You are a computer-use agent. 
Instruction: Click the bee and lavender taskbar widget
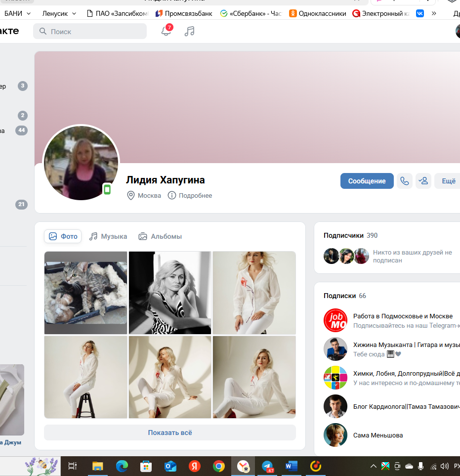[42, 466]
